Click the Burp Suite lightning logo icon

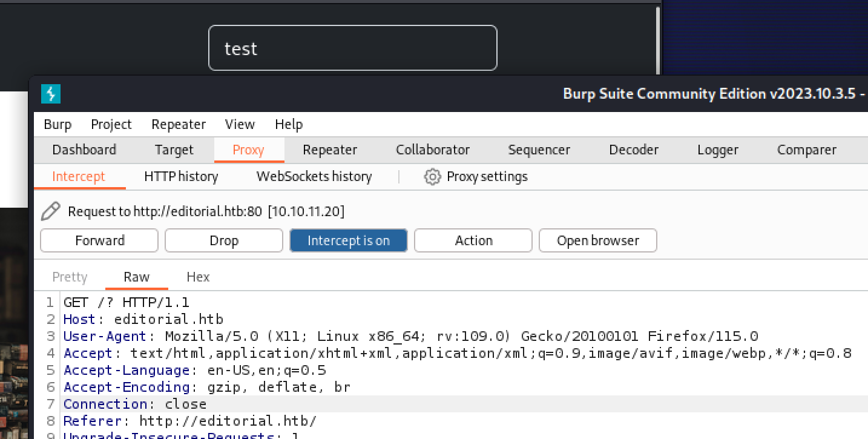[51, 94]
